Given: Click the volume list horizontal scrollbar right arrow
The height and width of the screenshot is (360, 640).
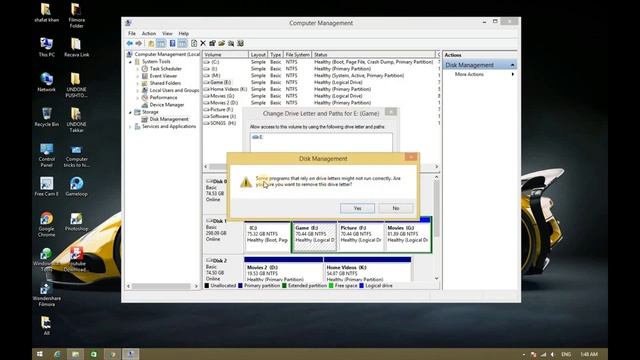Looking at the screenshot, I should coord(436,167).
